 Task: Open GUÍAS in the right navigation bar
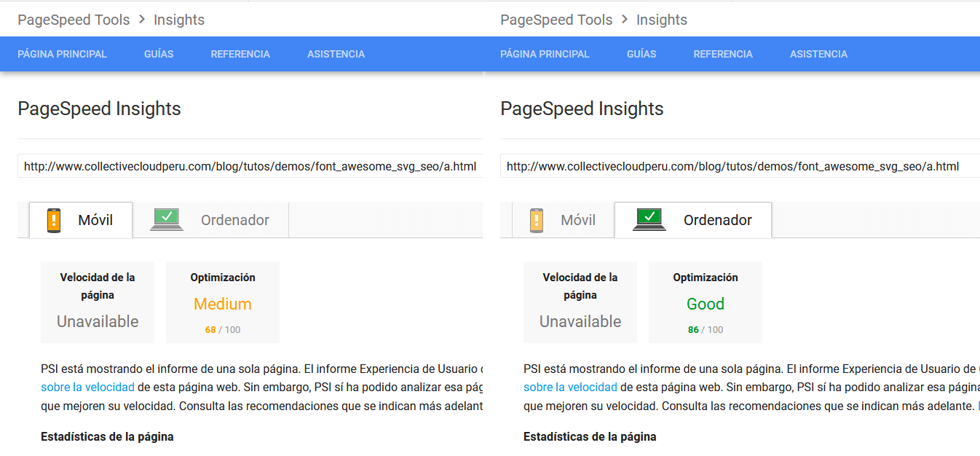[x=641, y=54]
